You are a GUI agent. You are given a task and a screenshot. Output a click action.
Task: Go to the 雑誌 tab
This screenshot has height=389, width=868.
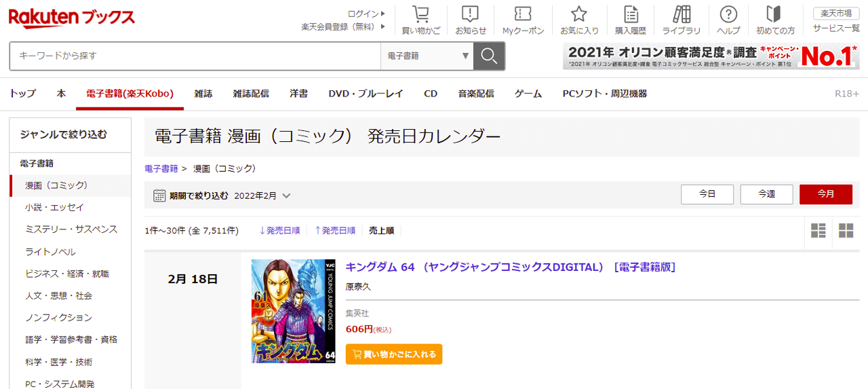pos(203,94)
